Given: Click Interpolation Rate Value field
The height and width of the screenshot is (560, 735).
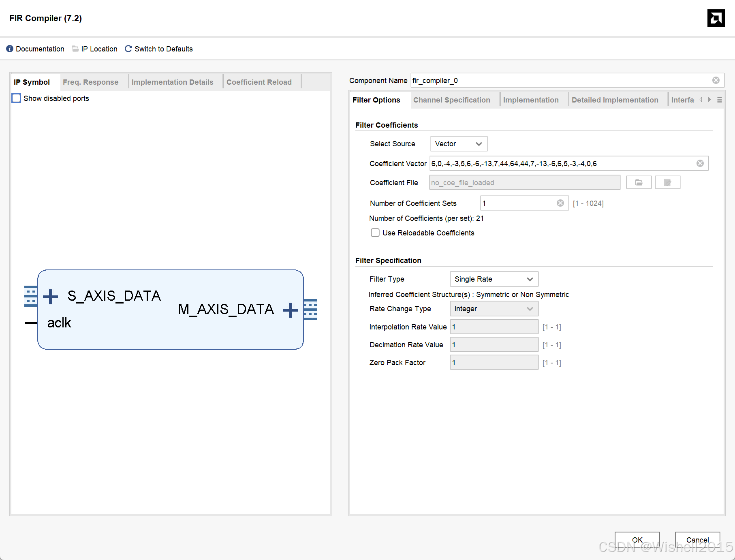Looking at the screenshot, I should click(x=494, y=327).
